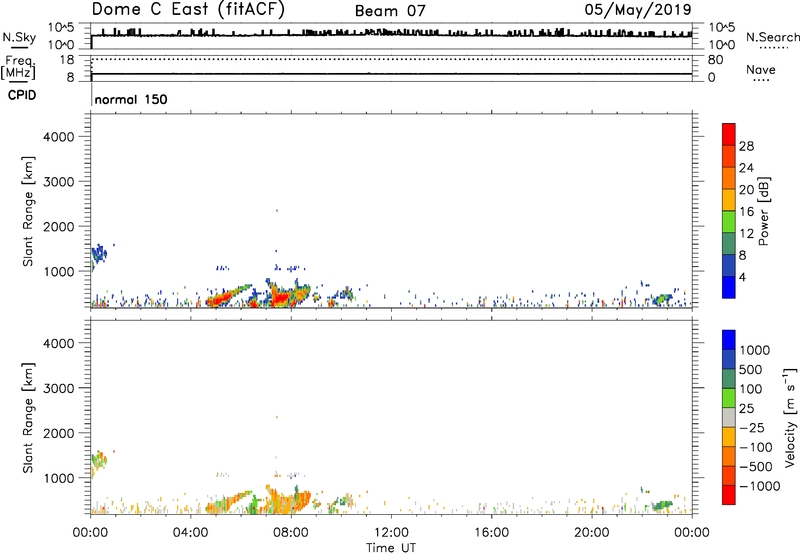Pick the grey -25 to 25 velocity swatch
The width and height of the screenshot is (800, 554).
[729, 417]
